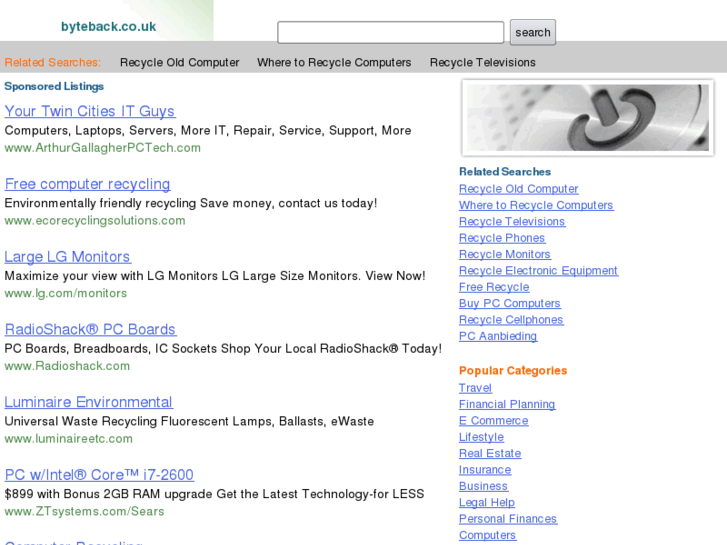
Task: Open the Free Recycle link
Action: tap(494, 287)
